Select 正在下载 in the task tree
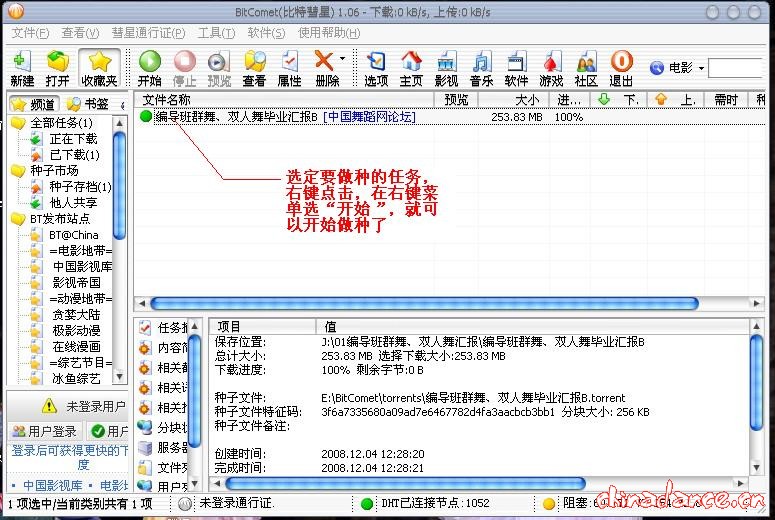 click(73, 139)
